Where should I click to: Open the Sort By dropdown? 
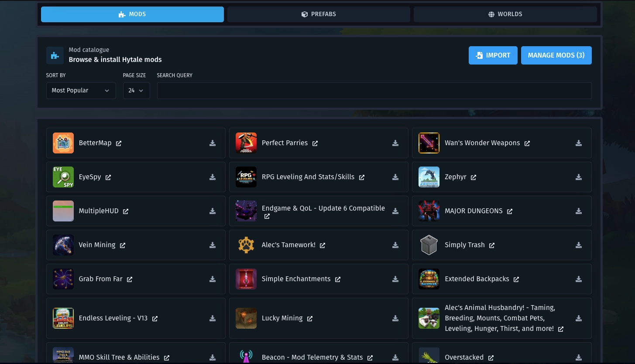click(x=81, y=91)
